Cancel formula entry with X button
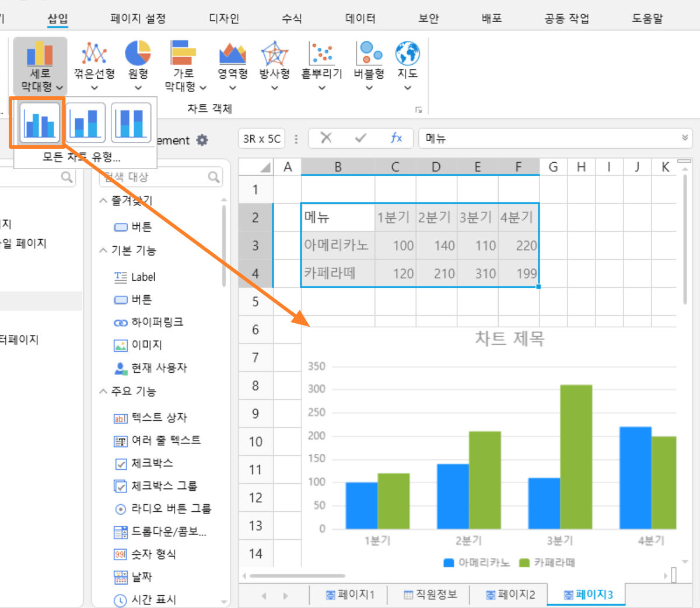 pos(326,138)
